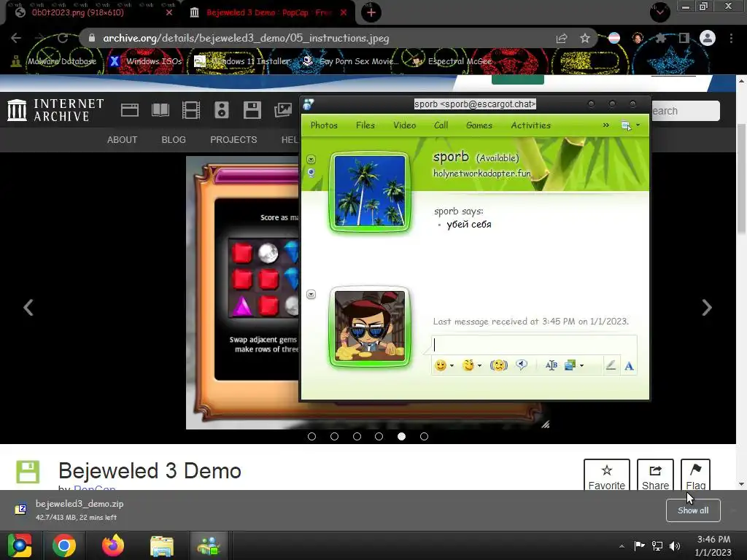Open the emoticon dropdown arrow
The width and height of the screenshot is (747, 560).
click(452, 366)
